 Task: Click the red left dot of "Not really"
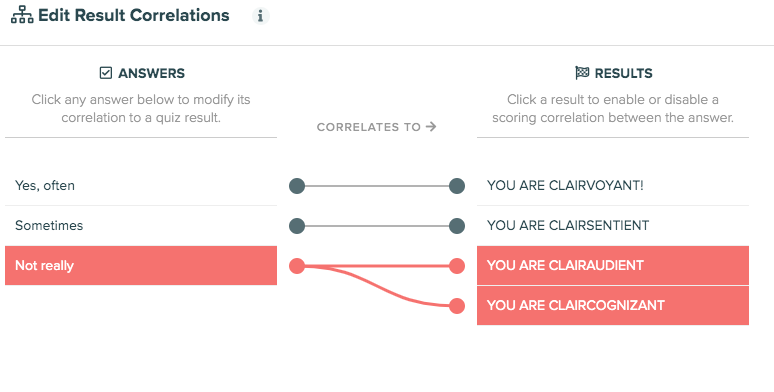click(x=297, y=266)
